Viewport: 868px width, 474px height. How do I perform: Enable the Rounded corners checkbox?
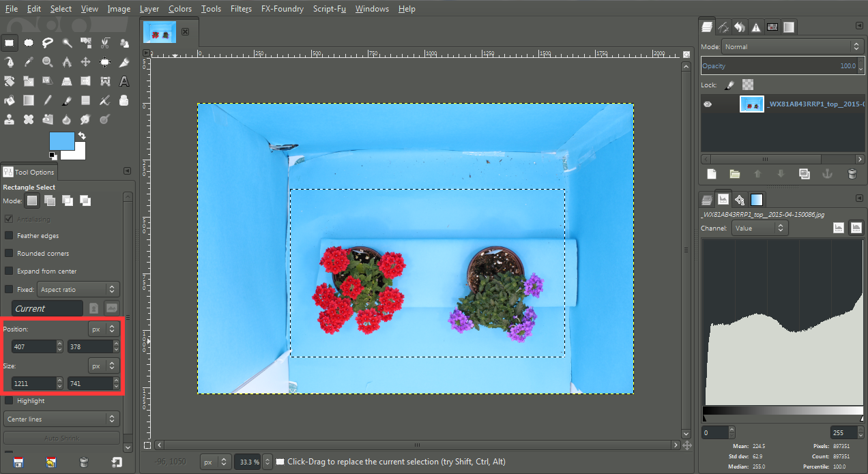pyautogui.click(x=9, y=253)
